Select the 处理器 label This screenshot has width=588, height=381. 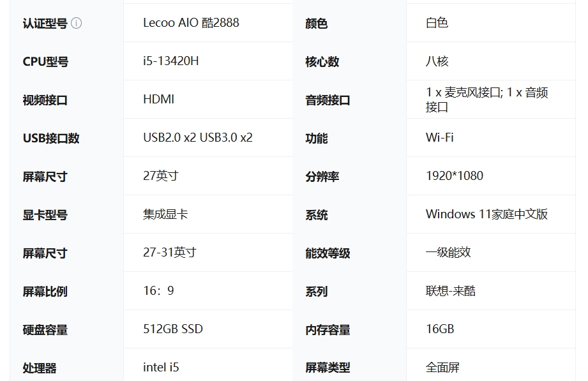coord(40,368)
